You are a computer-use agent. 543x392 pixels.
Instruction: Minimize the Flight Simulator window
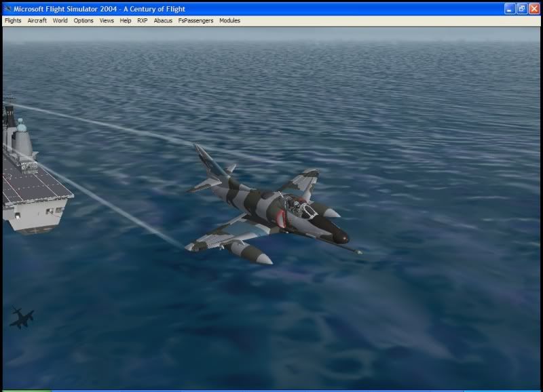point(509,9)
